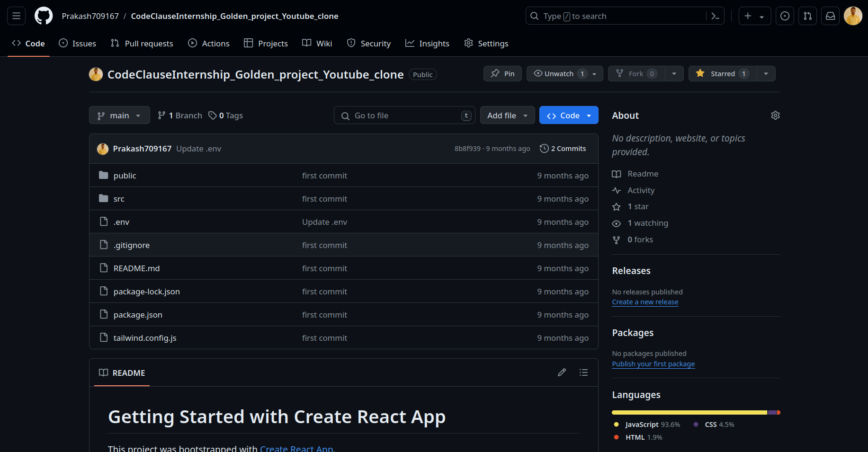868x452 pixels.
Task: Toggle Unwatch for this repository
Action: (x=559, y=74)
